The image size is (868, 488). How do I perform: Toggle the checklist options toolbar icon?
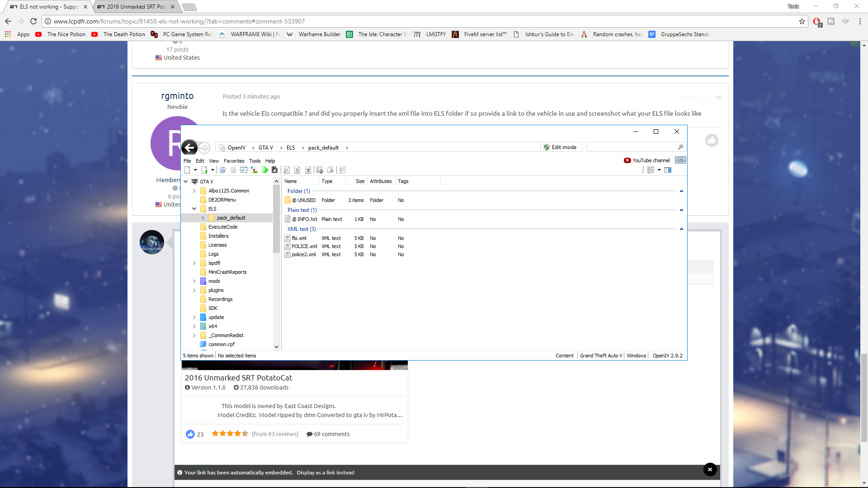pyautogui.click(x=244, y=170)
